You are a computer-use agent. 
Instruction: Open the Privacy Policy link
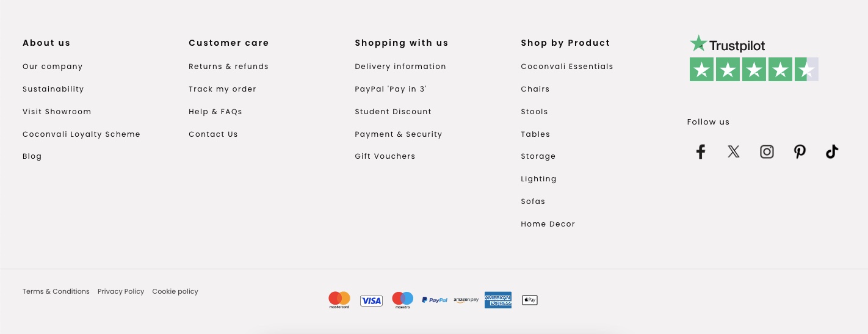tap(121, 291)
